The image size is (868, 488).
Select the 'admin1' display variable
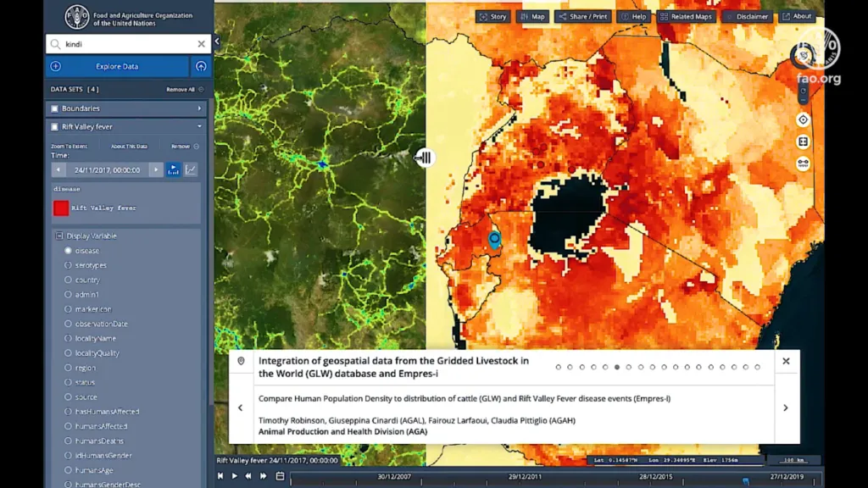point(68,294)
